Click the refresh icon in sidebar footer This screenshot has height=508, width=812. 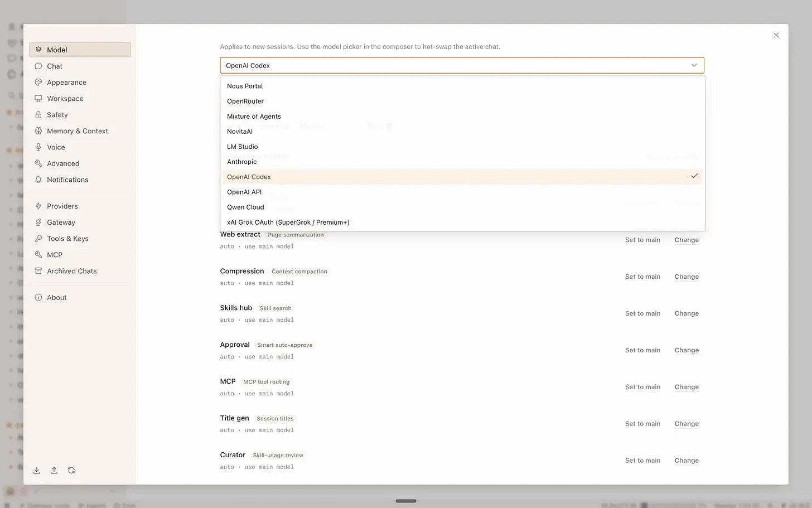tap(71, 470)
